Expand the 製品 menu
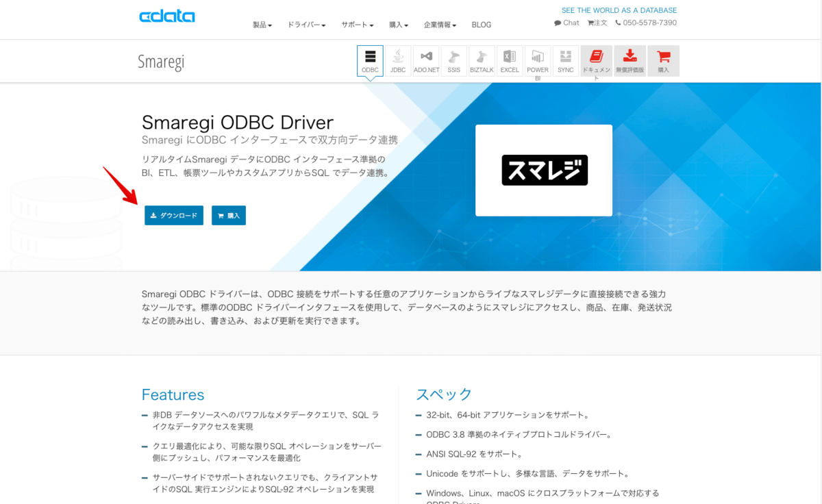Screen dimensions: 822x504 point(262,25)
